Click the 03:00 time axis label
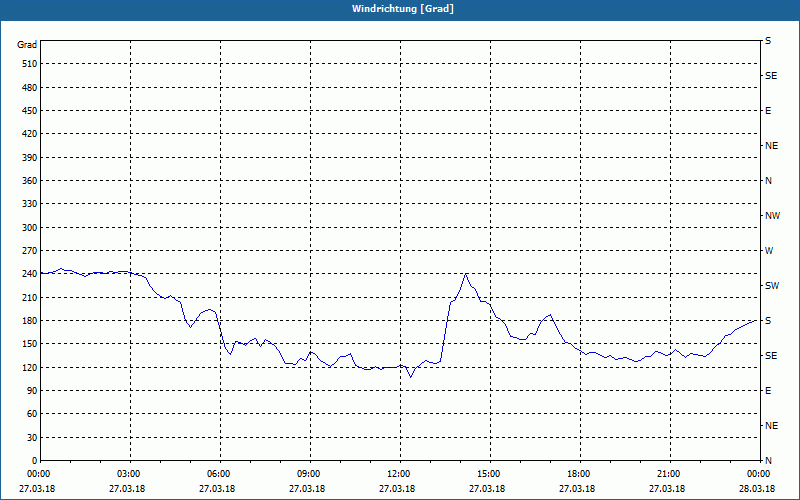 [x=128, y=474]
